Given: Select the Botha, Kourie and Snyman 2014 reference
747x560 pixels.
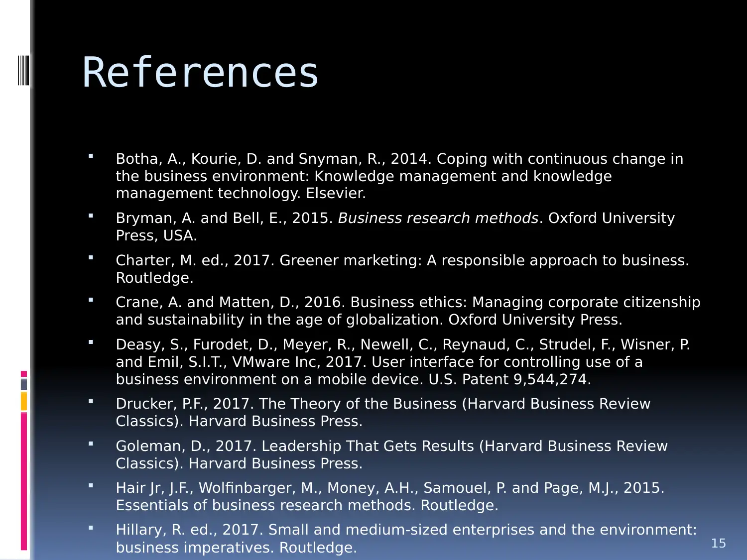Looking at the screenshot, I should [x=399, y=176].
